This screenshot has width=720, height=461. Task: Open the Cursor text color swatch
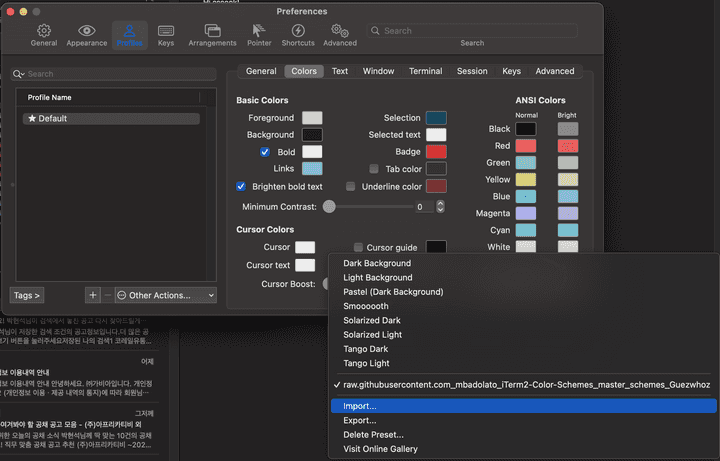305,265
